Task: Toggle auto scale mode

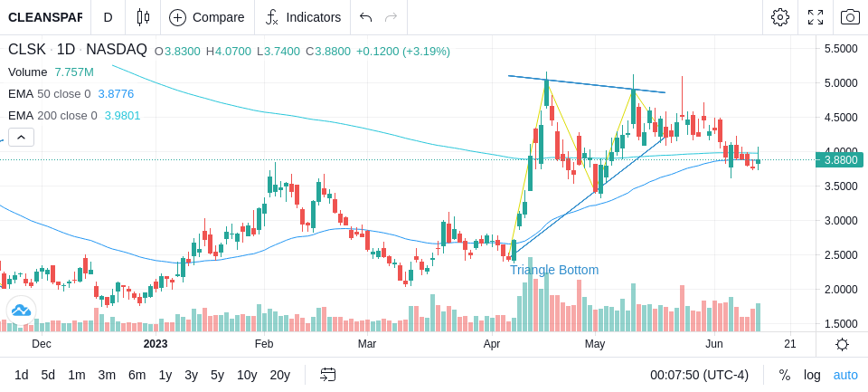Action: pos(845,375)
